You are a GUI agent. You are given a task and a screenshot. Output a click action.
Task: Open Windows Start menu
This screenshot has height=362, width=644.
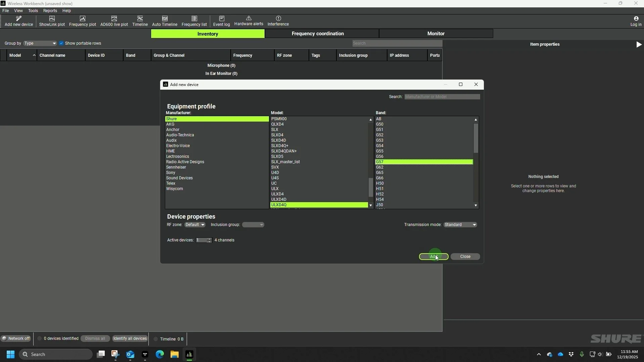coord(10,354)
